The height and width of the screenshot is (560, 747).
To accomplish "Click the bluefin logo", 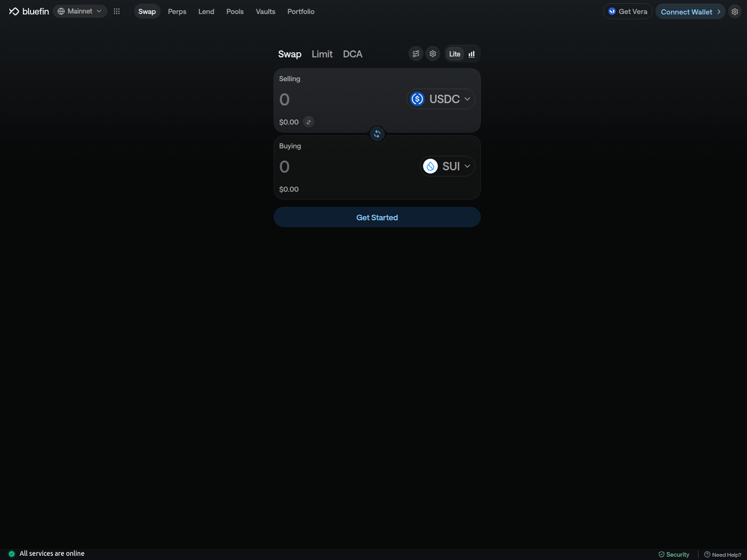I will point(29,11).
